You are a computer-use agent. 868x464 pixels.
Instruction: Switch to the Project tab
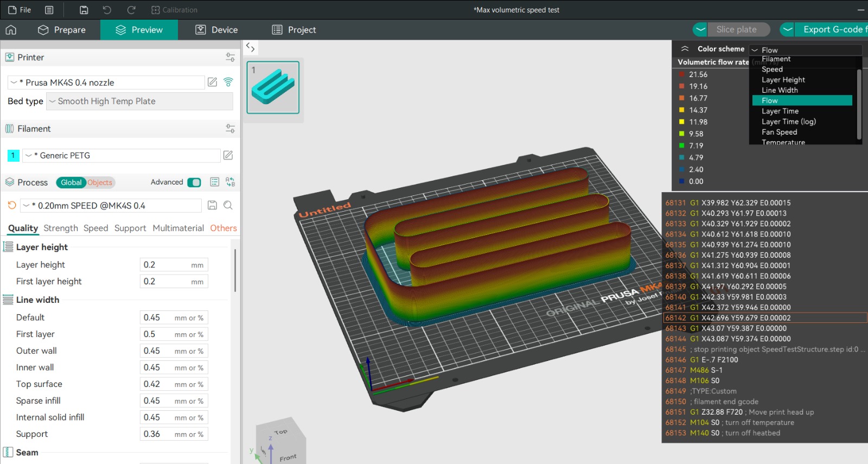(x=294, y=30)
